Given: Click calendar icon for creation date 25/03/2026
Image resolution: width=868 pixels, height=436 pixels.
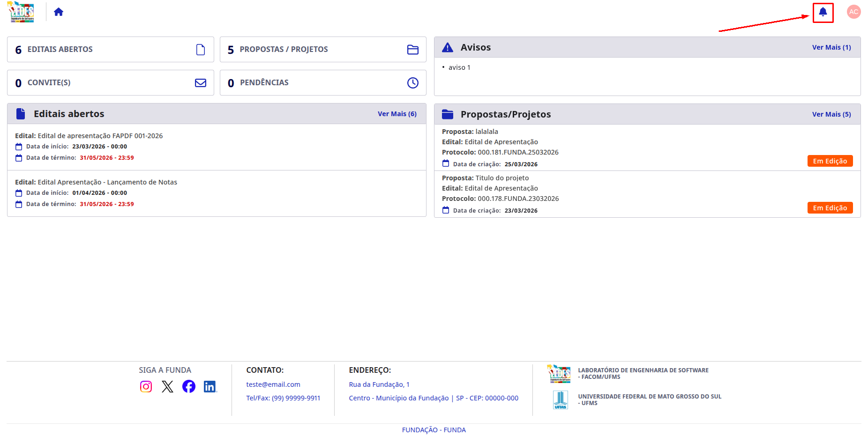Looking at the screenshot, I should click(446, 163).
